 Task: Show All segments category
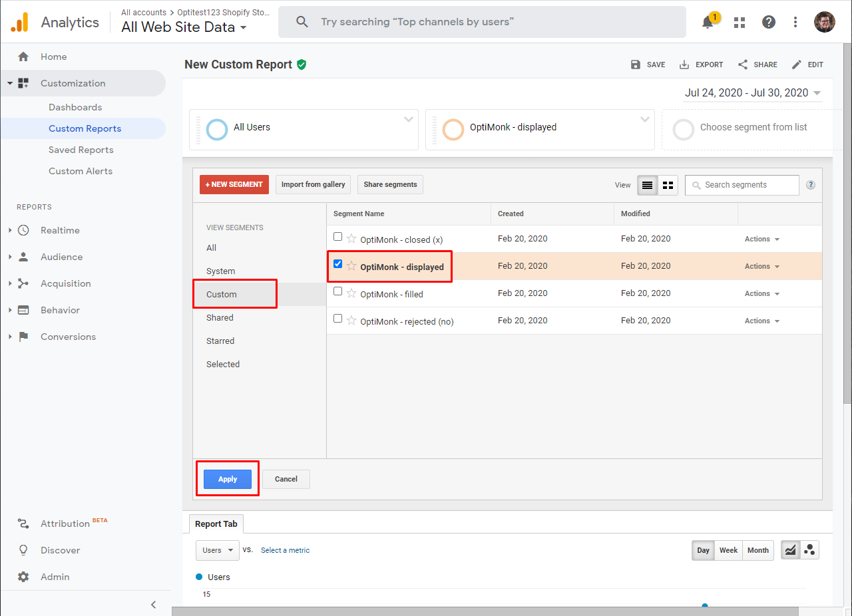(212, 247)
